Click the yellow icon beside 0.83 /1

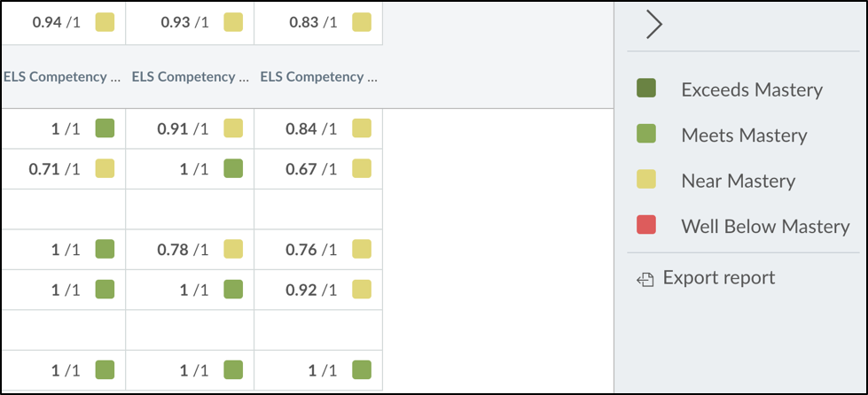tap(362, 23)
